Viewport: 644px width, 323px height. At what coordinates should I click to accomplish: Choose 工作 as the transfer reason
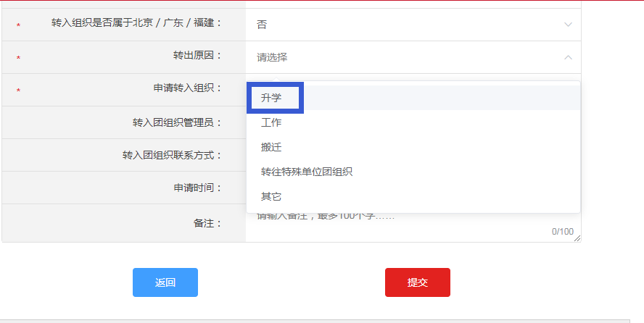(271, 122)
